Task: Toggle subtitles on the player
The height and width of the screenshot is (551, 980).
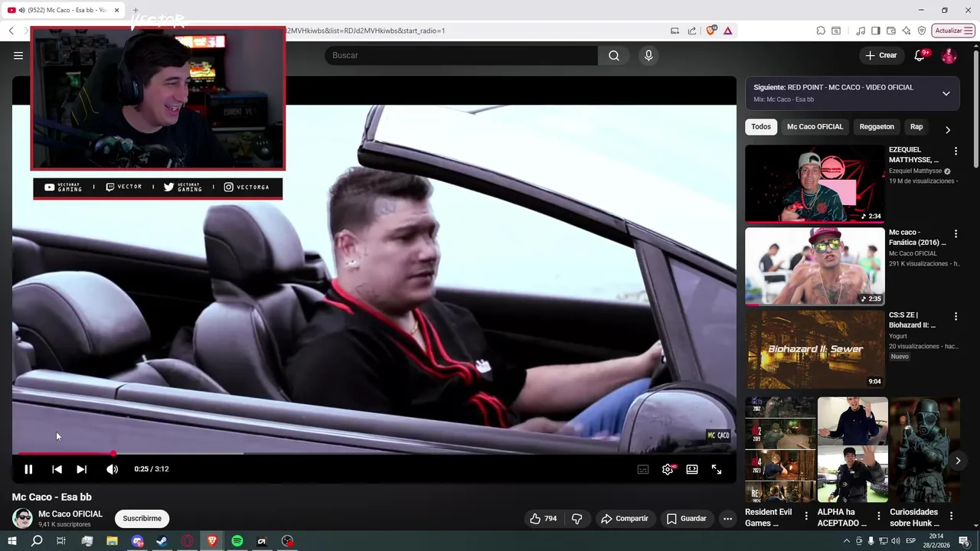Action: coord(643,469)
